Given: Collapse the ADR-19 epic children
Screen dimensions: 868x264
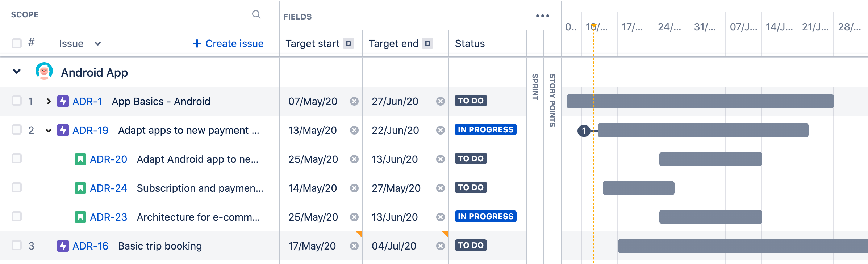Looking at the screenshot, I should click(49, 130).
